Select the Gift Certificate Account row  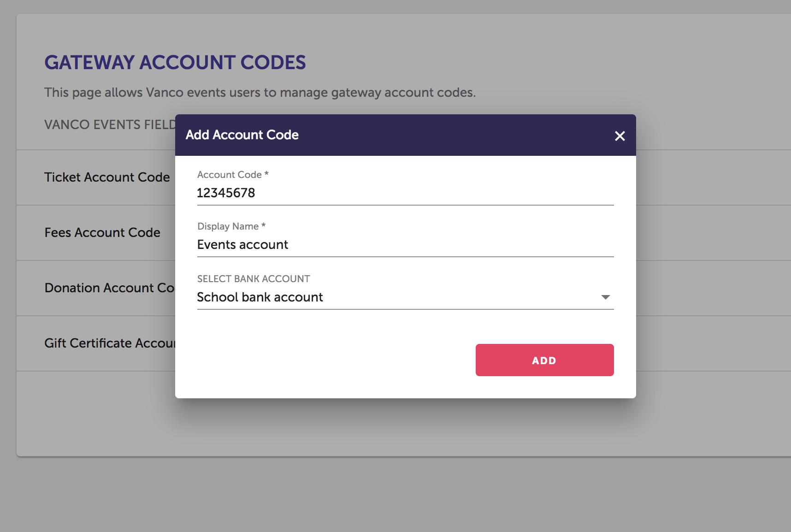pos(110,343)
